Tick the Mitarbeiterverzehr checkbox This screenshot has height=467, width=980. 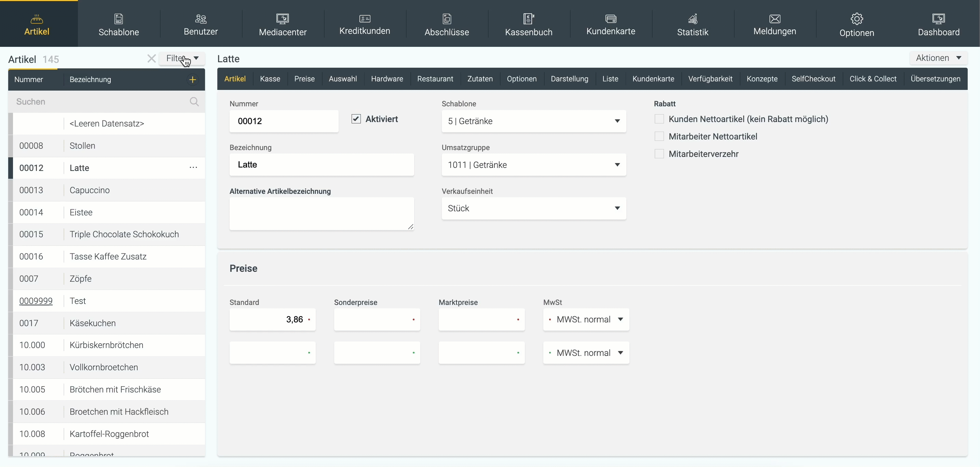(x=659, y=154)
